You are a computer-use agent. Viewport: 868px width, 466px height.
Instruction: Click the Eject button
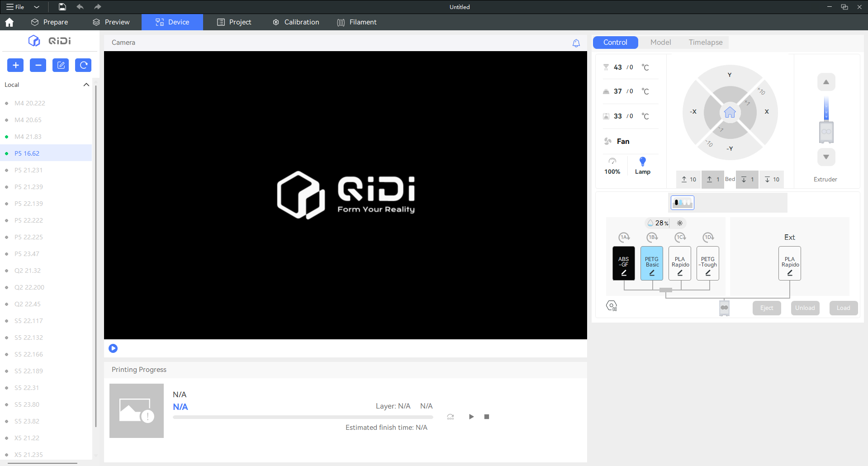(x=767, y=308)
